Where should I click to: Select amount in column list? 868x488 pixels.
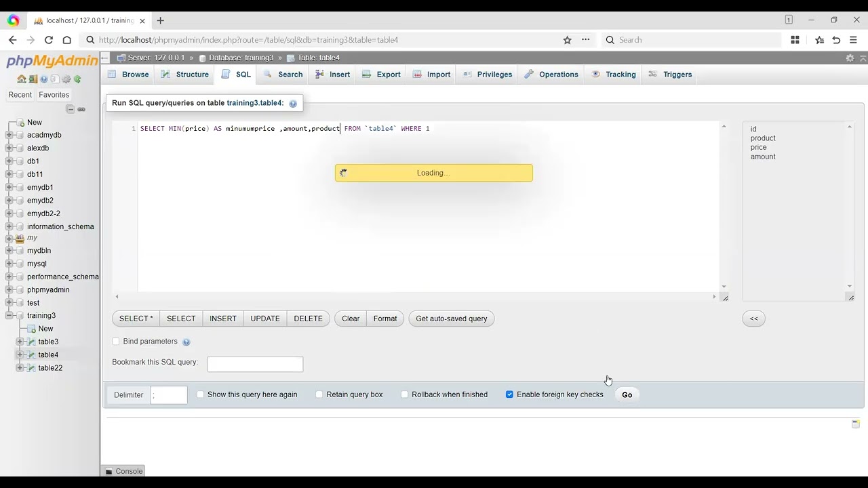point(763,157)
